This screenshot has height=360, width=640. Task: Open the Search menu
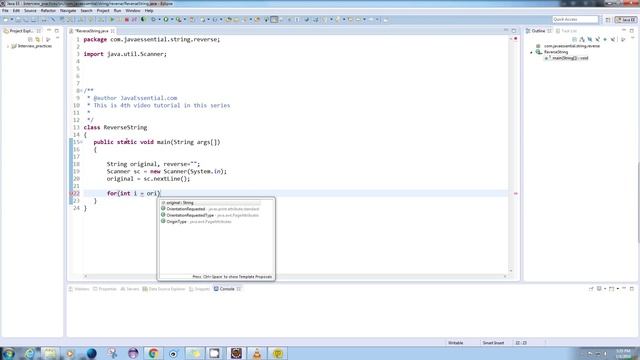click(87, 11)
